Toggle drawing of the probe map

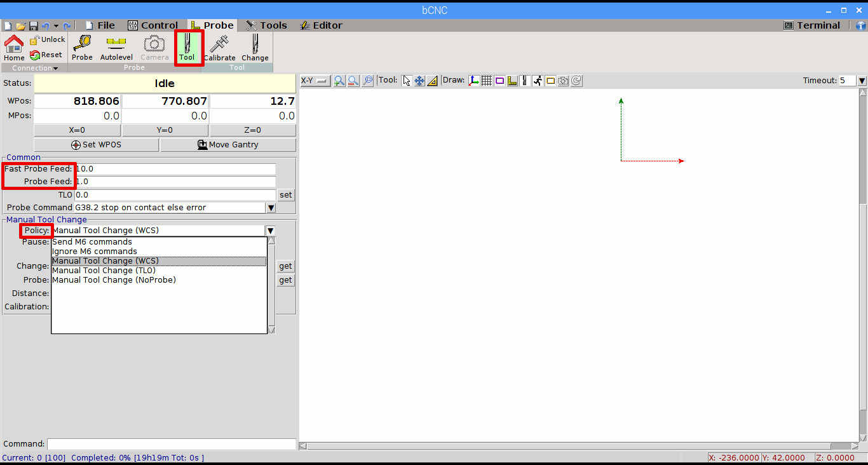512,81
